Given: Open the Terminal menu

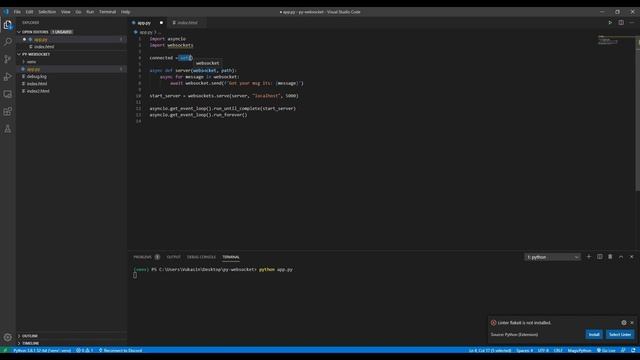Looking at the screenshot, I should click(x=107, y=12).
